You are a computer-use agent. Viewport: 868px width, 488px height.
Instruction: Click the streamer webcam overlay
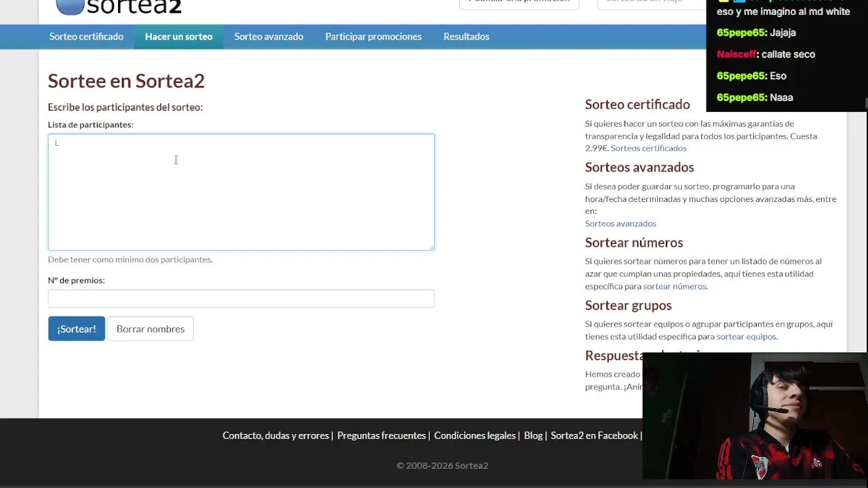[754, 416]
